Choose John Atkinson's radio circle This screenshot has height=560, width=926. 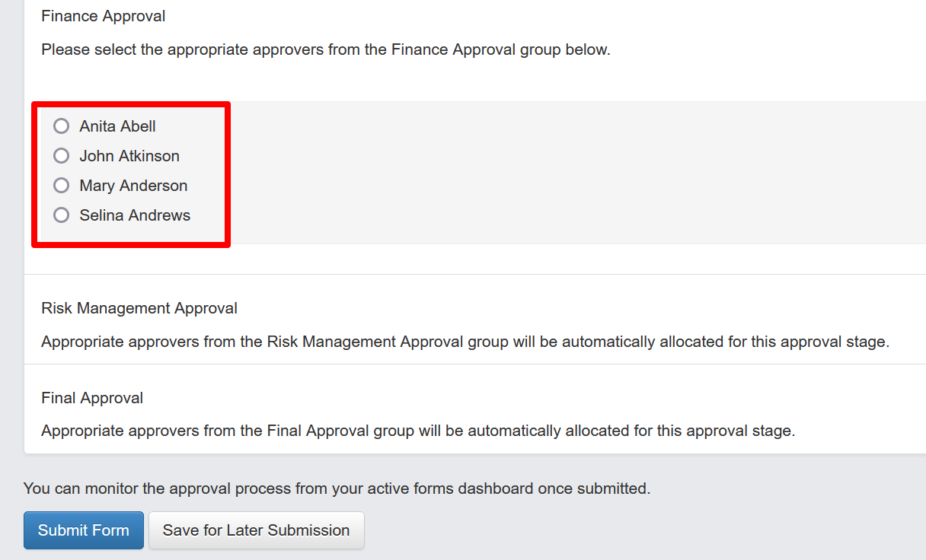(x=62, y=156)
